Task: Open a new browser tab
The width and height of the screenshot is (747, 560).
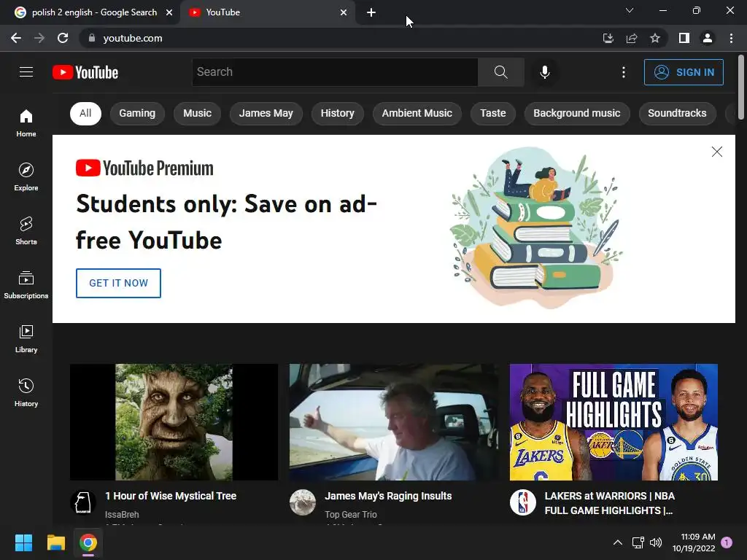Action: (x=371, y=13)
